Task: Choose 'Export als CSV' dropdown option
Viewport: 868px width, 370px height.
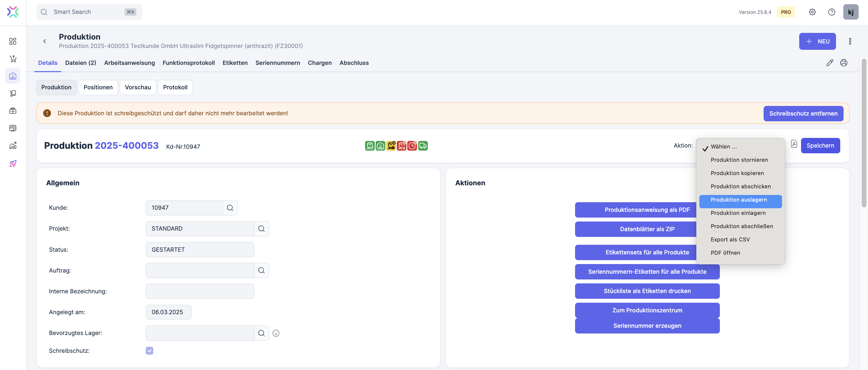Action: coord(730,240)
